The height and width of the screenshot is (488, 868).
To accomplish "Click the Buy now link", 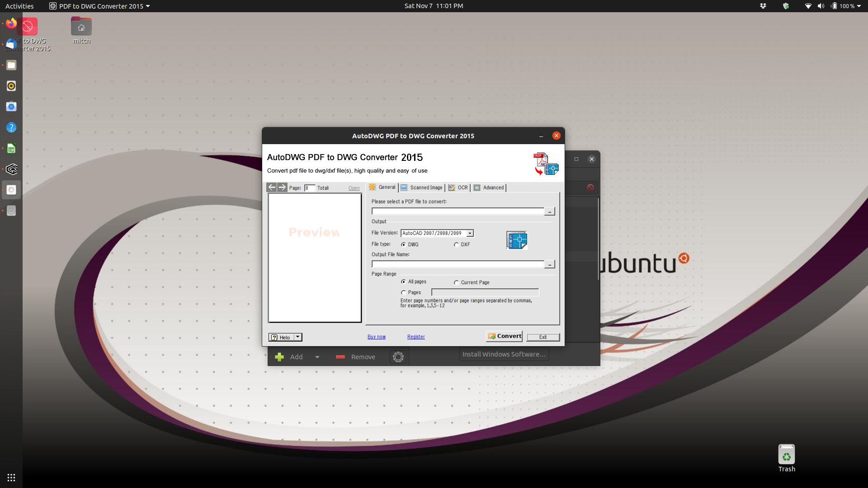I will click(376, 337).
